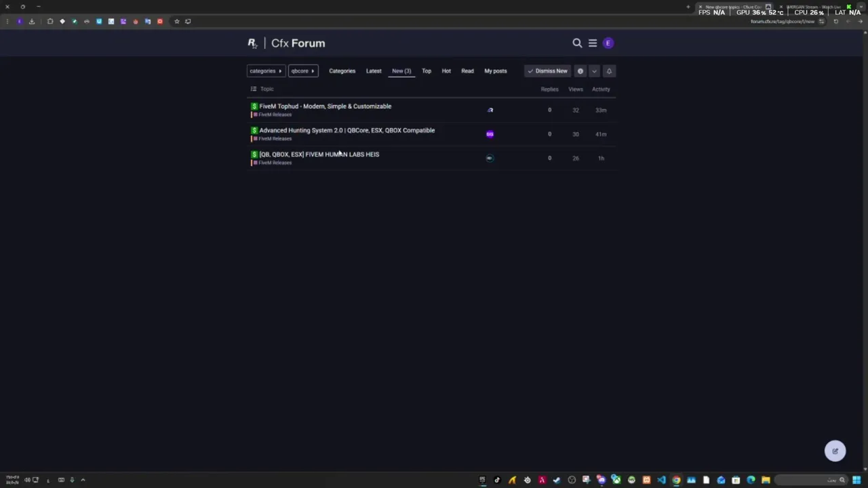Open Epic Games Launcher from taskbar
Screen dimensions: 868x488
click(482, 481)
